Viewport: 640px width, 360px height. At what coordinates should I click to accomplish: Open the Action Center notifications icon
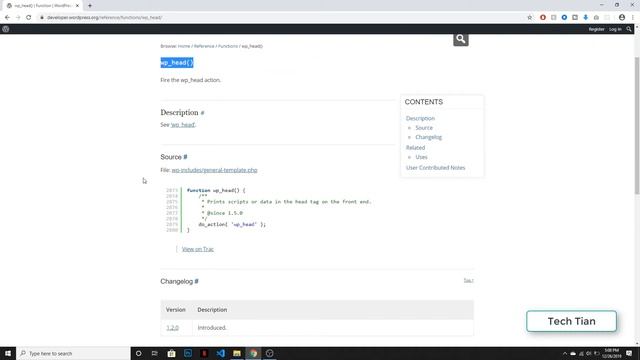click(629, 353)
